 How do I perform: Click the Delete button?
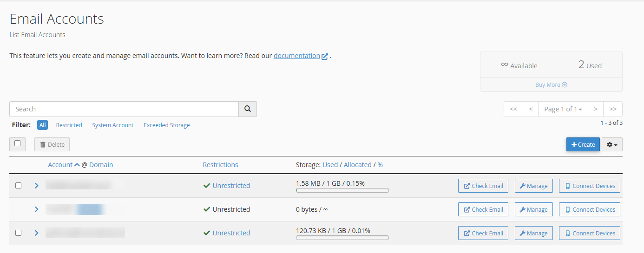[52, 144]
